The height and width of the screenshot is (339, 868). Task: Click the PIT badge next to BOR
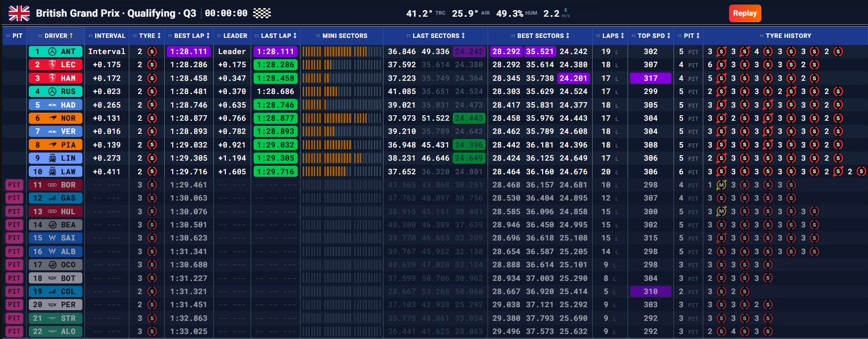point(14,185)
